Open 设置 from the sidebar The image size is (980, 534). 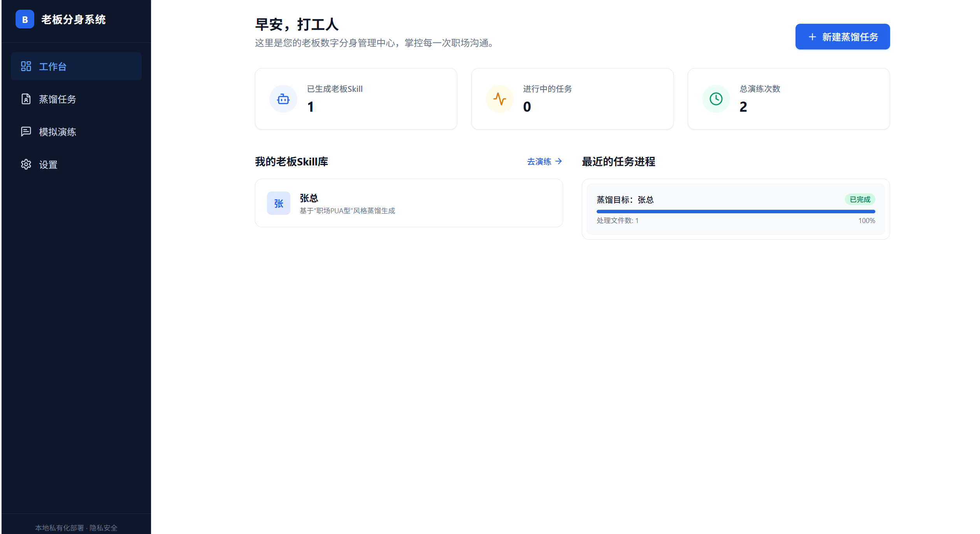pyautogui.click(x=48, y=165)
